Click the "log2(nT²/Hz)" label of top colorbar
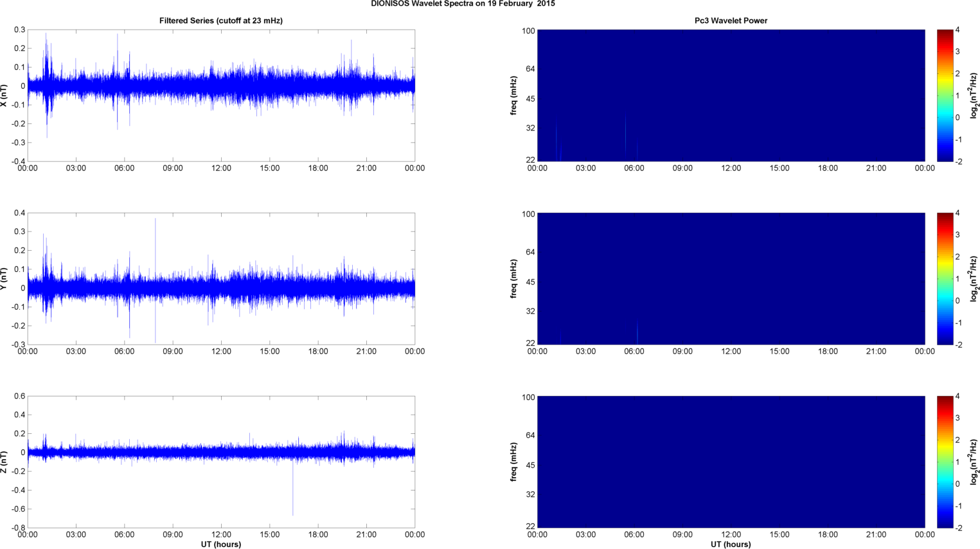 pos(974,95)
